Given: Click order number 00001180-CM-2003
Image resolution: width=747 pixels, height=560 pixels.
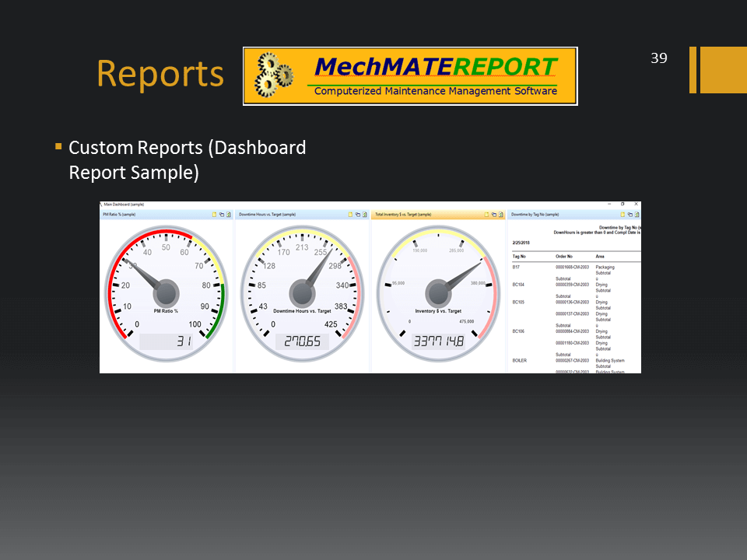Looking at the screenshot, I should point(572,343).
